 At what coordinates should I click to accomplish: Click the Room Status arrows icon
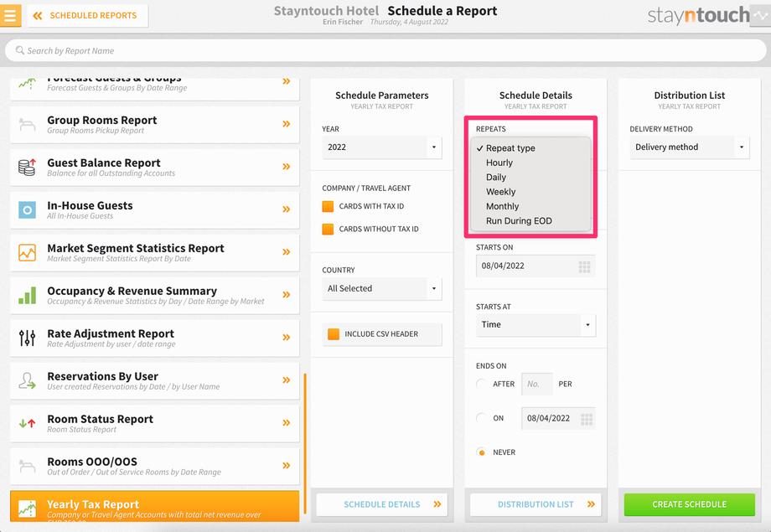pyautogui.click(x=27, y=423)
